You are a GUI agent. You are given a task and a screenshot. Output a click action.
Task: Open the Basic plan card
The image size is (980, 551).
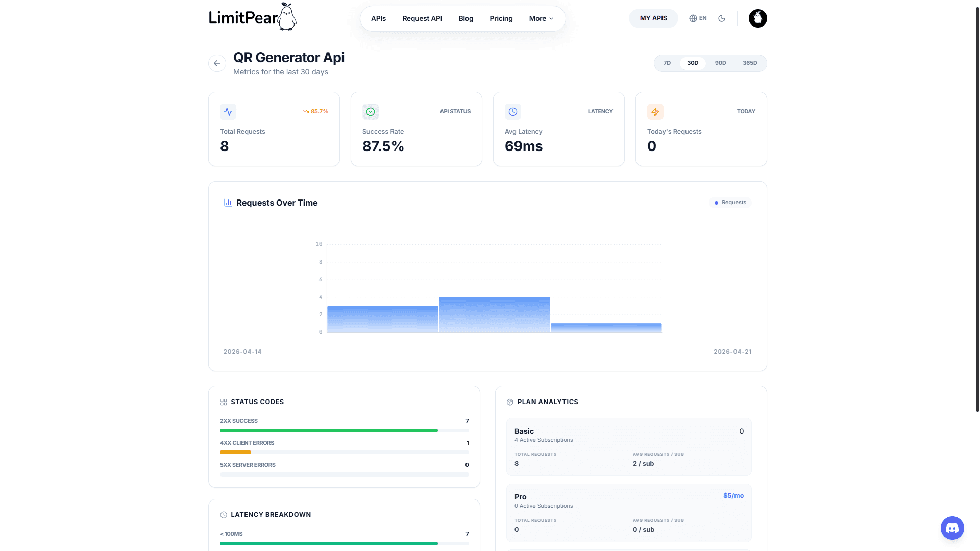tap(629, 447)
